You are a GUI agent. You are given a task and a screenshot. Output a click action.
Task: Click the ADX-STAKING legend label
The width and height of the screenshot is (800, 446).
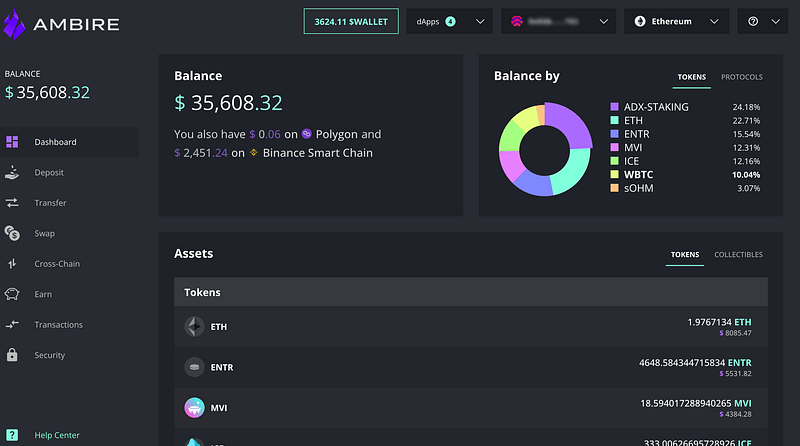pos(656,107)
